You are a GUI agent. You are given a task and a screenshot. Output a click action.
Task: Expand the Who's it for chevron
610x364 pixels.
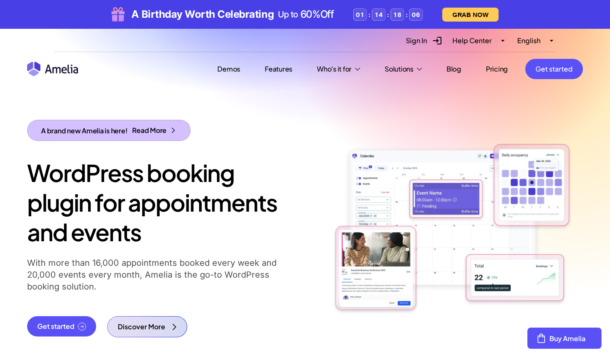point(358,69)
